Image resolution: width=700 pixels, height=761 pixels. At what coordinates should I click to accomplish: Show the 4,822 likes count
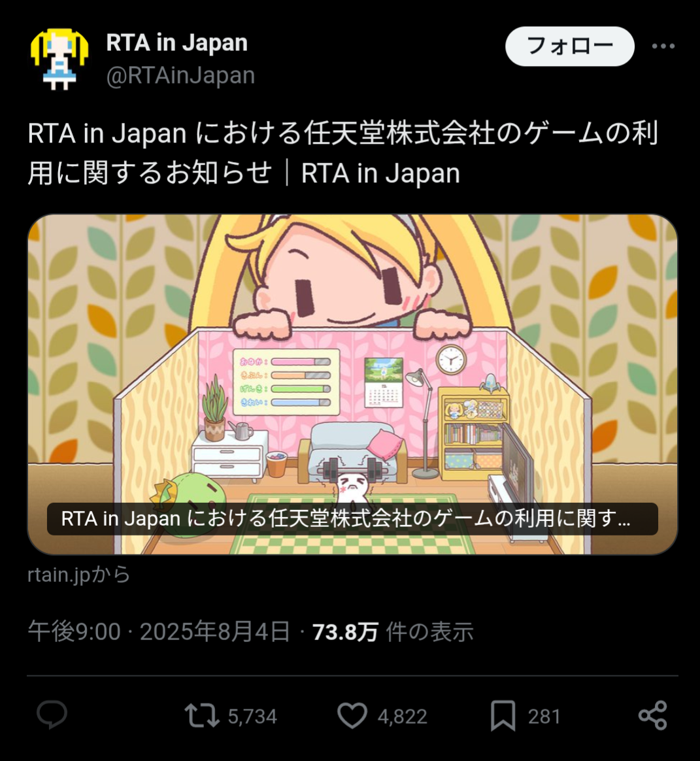(402, 717)
